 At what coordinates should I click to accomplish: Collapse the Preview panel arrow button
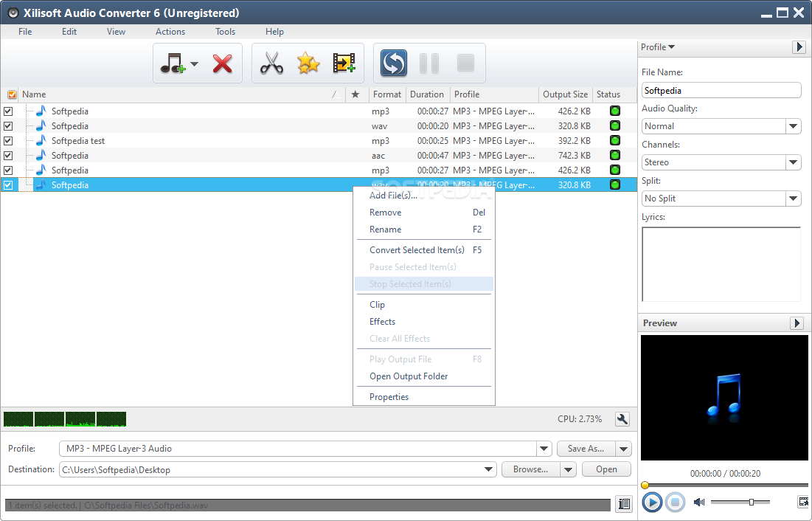797,323
